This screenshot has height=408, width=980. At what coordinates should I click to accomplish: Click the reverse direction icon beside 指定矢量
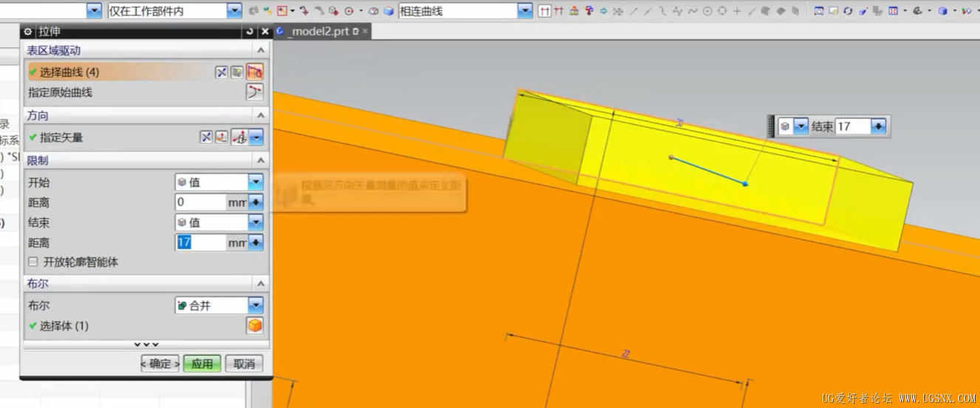coord(206,137)
